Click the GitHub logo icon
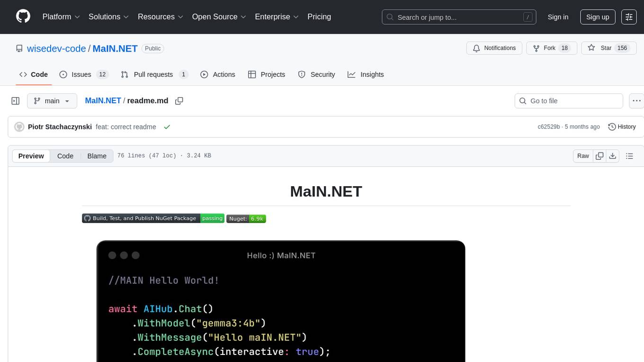Image resolution: width=644 pixels, height=362 pixels. click(x=23, y=17)
